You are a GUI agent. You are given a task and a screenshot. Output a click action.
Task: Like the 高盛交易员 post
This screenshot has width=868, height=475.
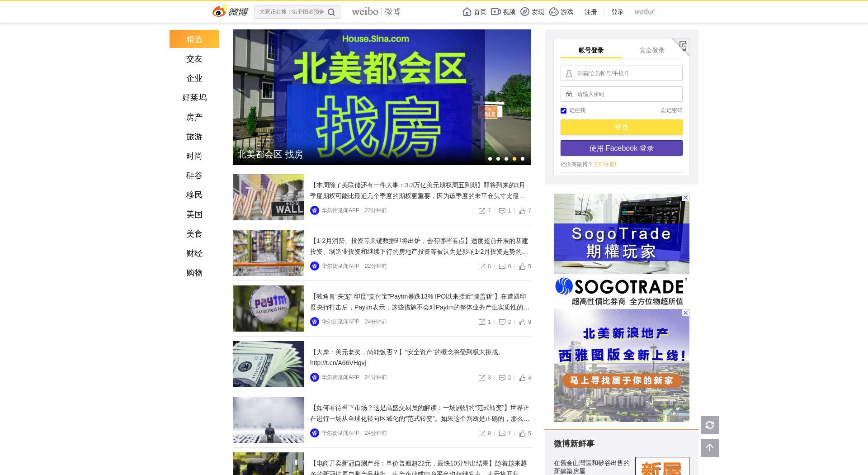pyautogui.click(x=525, y=433)
